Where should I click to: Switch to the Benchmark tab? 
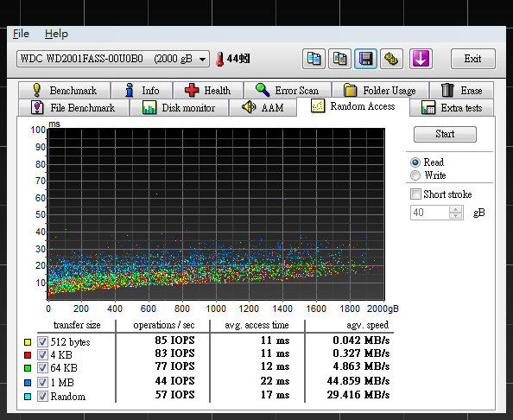65,90
